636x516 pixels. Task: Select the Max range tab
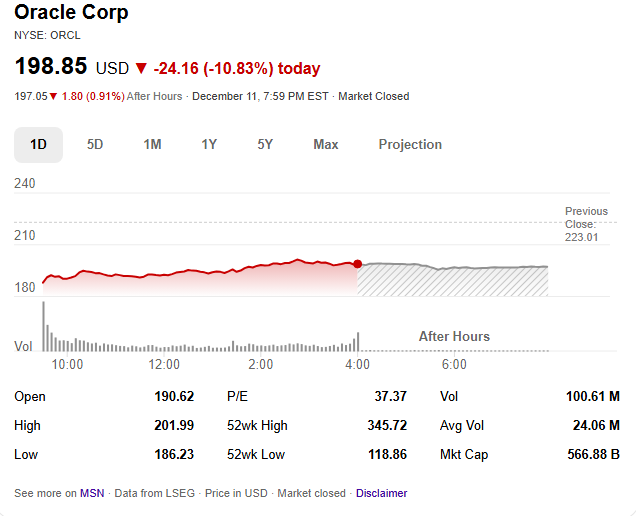(x=326, y=144)
